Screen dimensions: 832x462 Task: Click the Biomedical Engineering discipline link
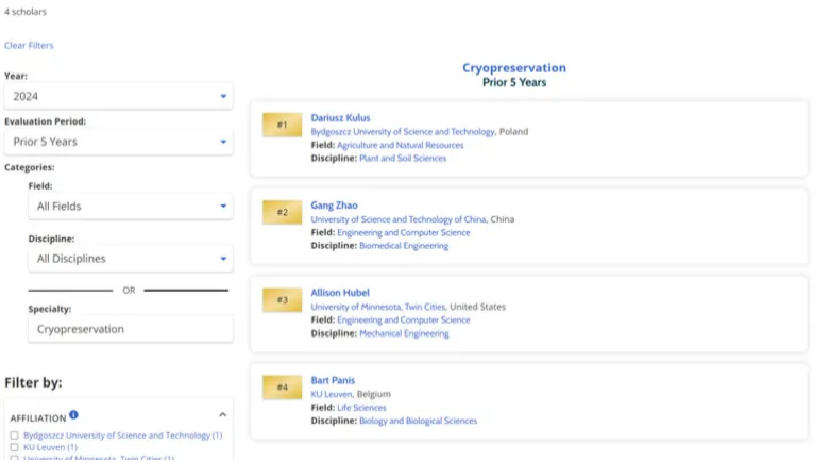coord(403,246)
